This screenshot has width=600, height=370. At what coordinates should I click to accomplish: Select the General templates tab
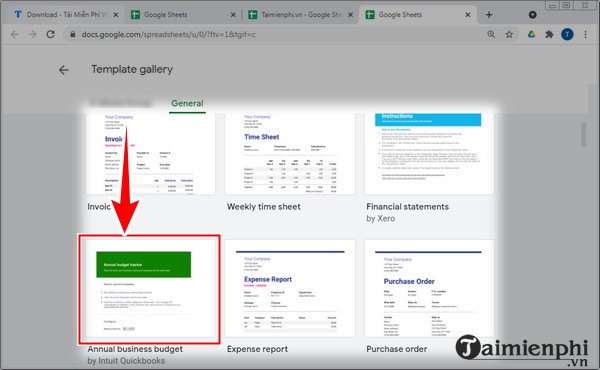[x=187, y=103]
